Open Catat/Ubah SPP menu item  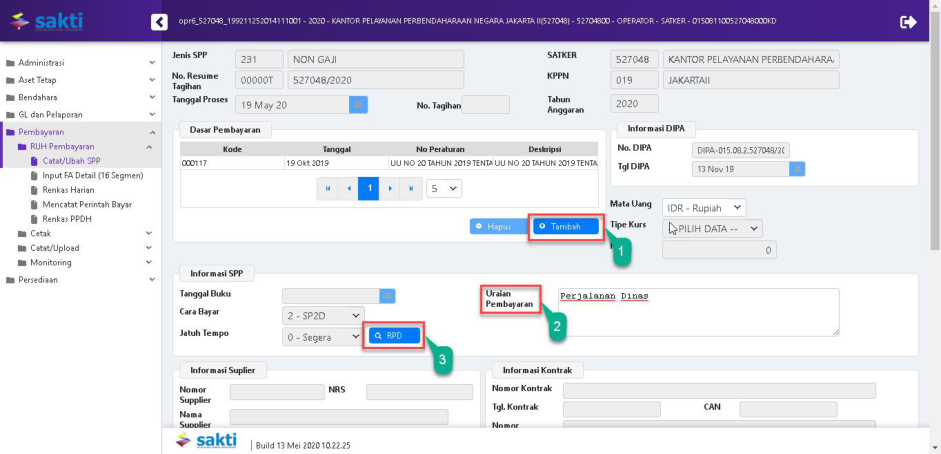tap(70, 160)
